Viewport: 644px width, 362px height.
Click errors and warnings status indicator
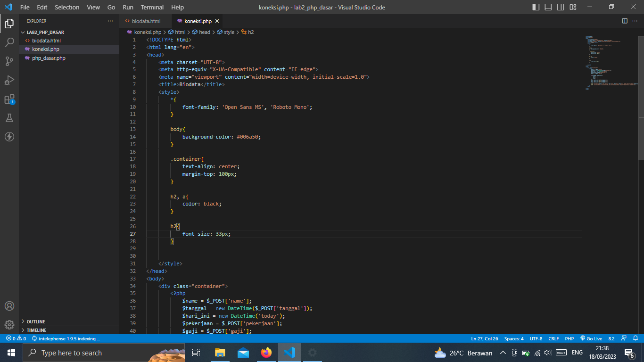(x=16, y=338)
